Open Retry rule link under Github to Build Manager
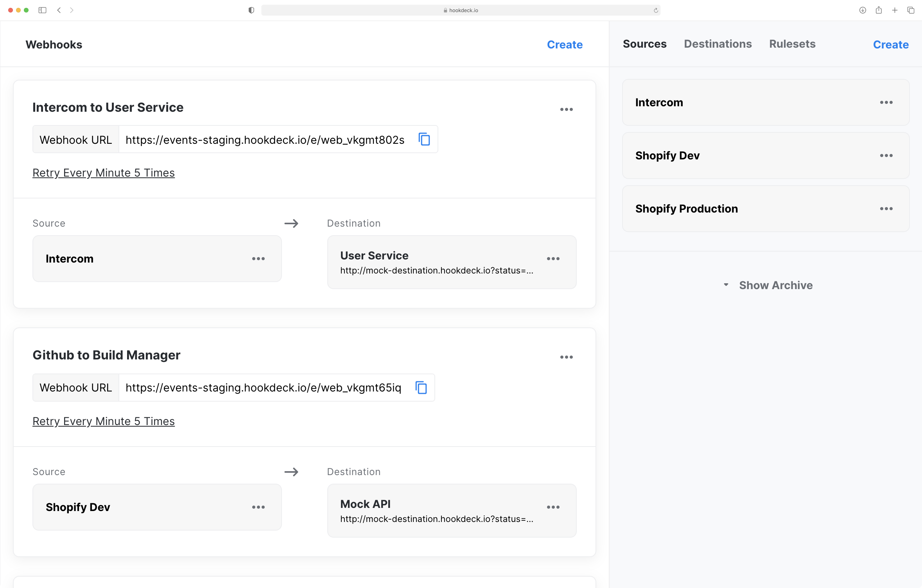The image size is (922, 588). click(x=104, y=421)
